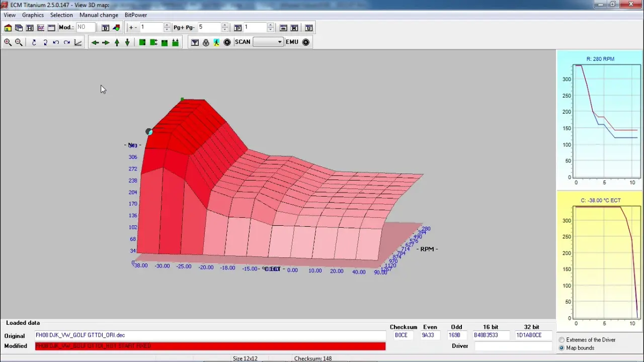This screenshot has height=362, width=644.
Task: Click the 2D graph toolbar icon
Action: coord(41,28)
